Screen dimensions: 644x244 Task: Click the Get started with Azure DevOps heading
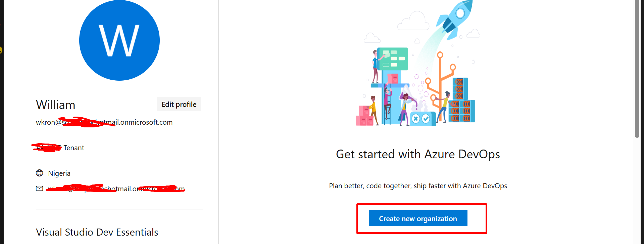(418, 154)
